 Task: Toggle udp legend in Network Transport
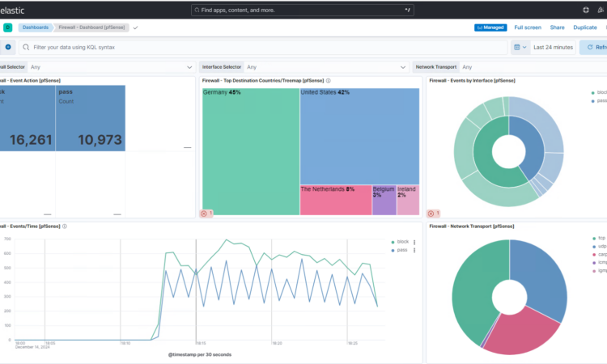coord(600,247)
